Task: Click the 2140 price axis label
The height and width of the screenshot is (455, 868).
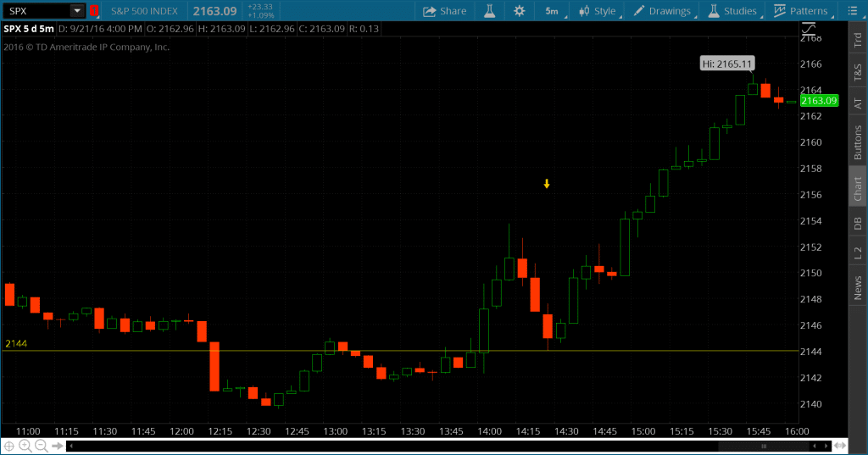Action: 811,404
